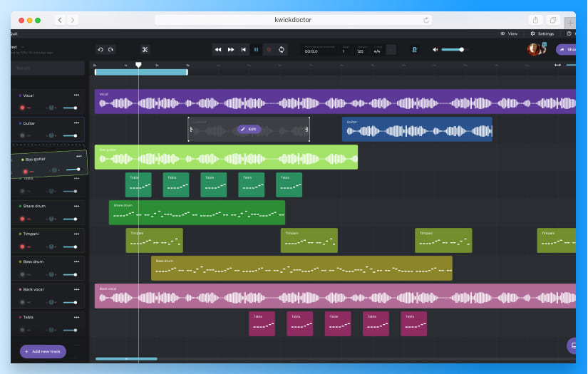Click the Edit button on the guitar clip

click(x=249, y=129)
